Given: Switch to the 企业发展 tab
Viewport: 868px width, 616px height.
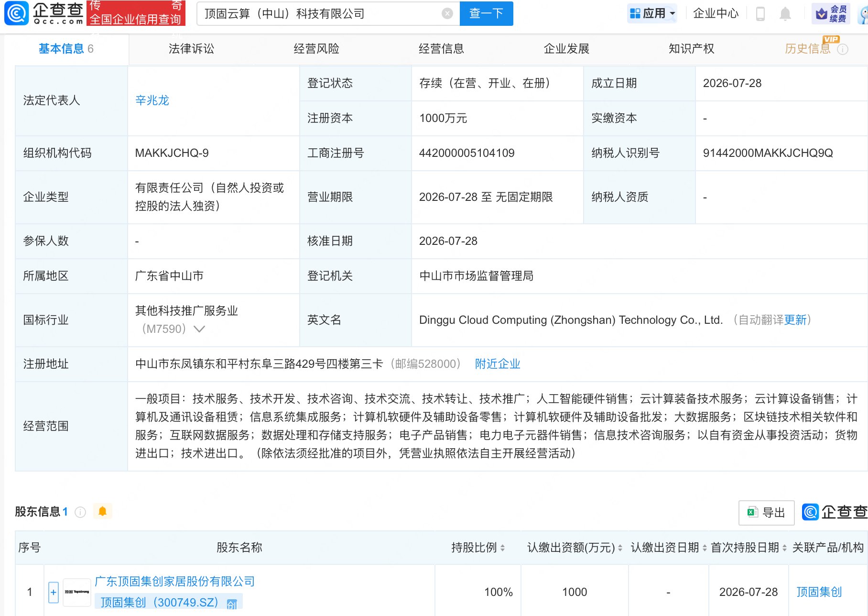Looking at the screenshot, I should click(x=566, y=49).
